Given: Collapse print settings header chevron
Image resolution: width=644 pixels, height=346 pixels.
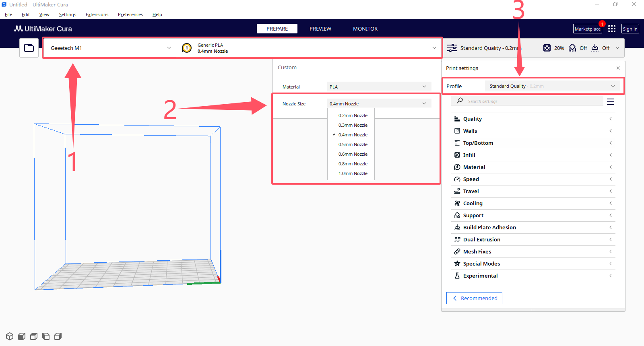Looking at the screenshot, I should (617, 48).
